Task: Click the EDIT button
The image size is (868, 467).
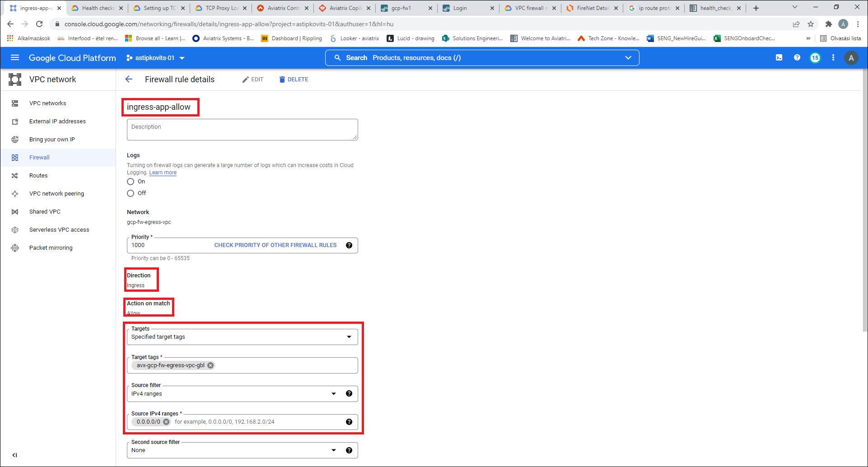Action: click(253, 79)
